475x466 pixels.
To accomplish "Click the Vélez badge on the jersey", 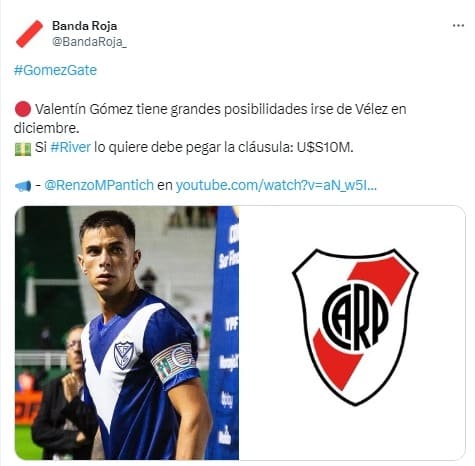I will point(124,355).
